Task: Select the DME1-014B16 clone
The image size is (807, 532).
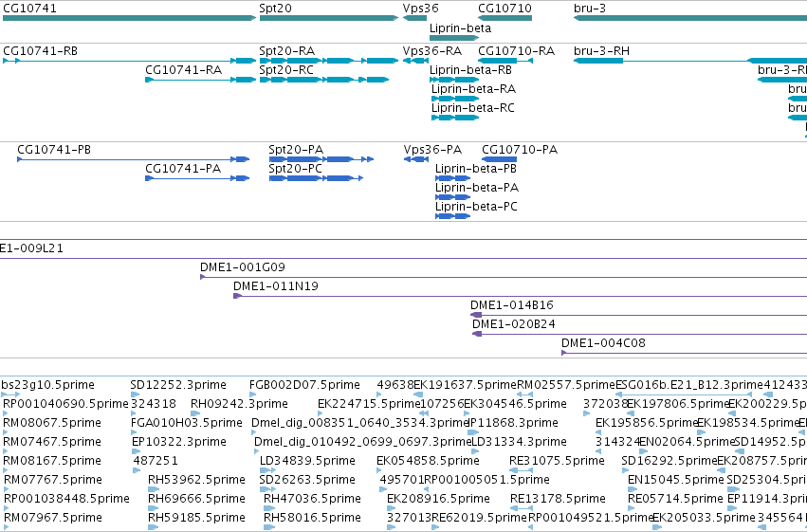Action: point(639,316)
